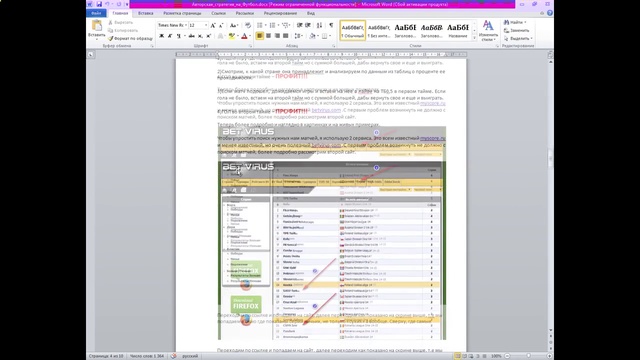Toggle paragraph marks display ¶
This screenshot has height=360, width=640.
(x=331, y=25)
